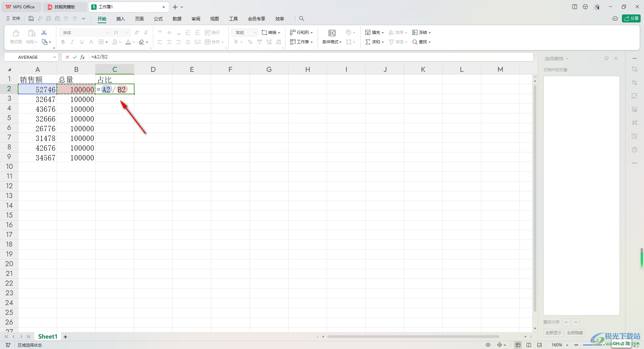Click the decrease font size icon
644x349 pixels.
(146, 33)
